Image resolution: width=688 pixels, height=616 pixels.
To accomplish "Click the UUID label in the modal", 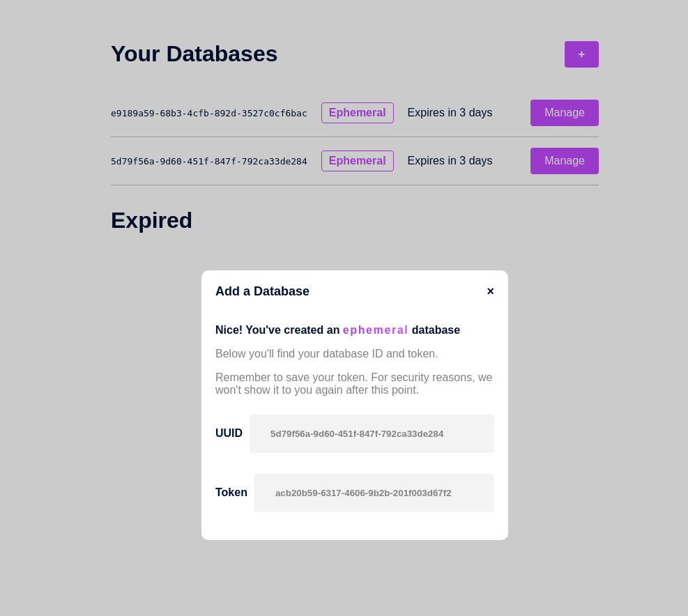I will pos(229,433).
